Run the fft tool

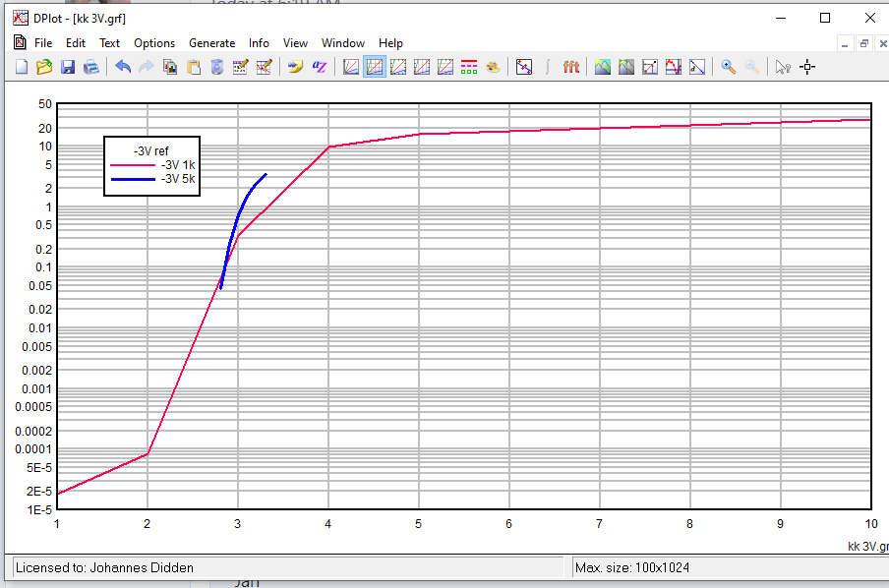pyautogui.click(x=571, y=67)
